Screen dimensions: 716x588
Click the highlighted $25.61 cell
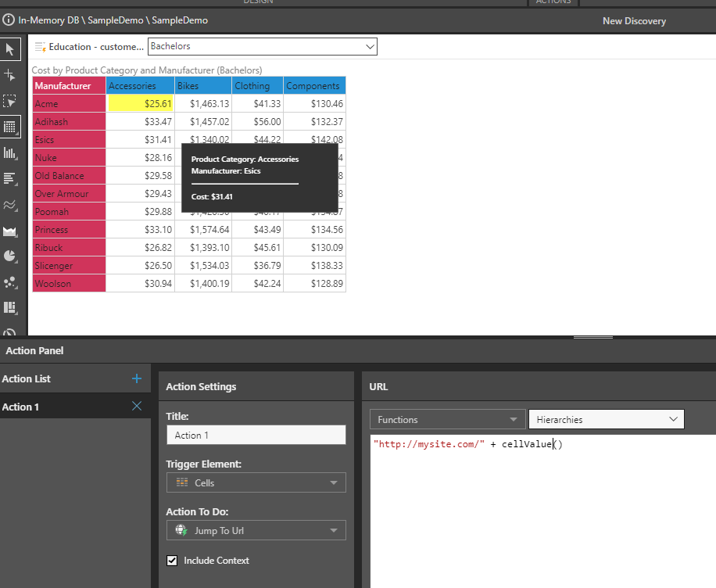click(140, 104)
